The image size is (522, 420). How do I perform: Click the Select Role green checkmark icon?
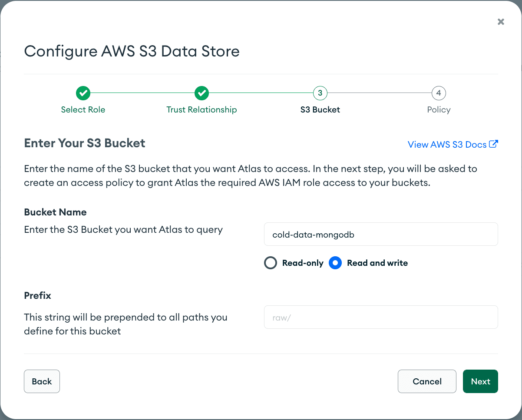coord(83,93)
